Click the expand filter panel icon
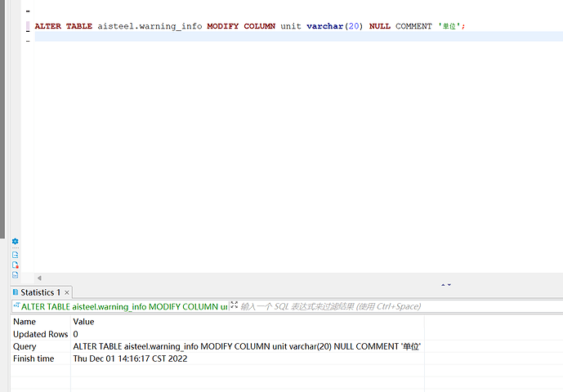563x392 pixels. pyautogui.click(x=234, y=305)
